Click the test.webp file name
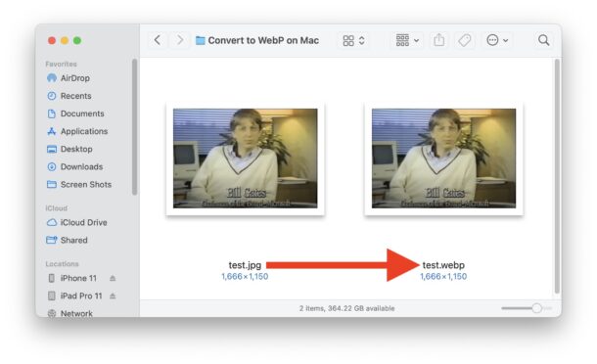This screenshot has height=364, width=597. click(x=443, y=265)
